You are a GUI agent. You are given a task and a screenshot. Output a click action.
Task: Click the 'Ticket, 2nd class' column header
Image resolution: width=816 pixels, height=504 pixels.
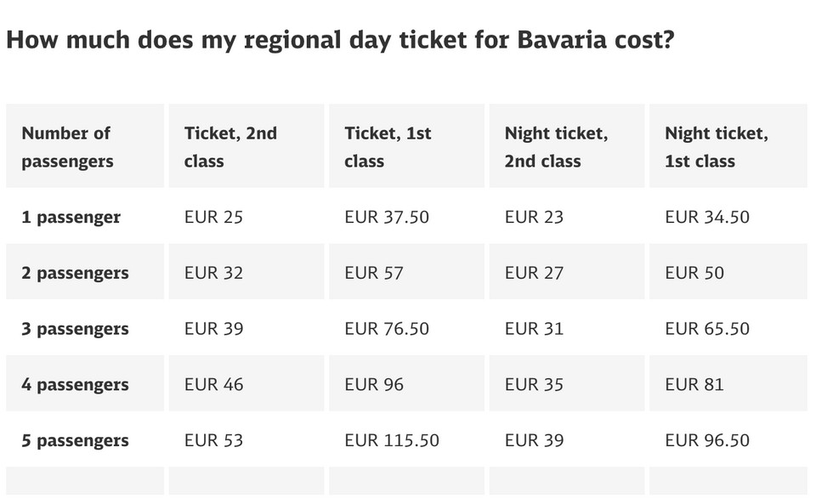230,147
